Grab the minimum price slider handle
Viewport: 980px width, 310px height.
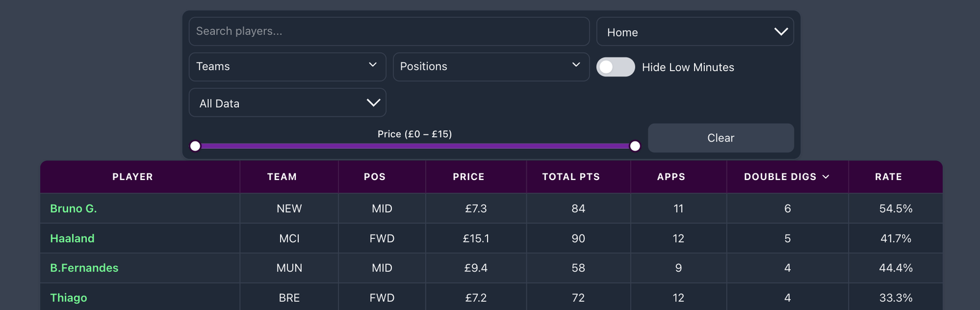pos(195,146)
